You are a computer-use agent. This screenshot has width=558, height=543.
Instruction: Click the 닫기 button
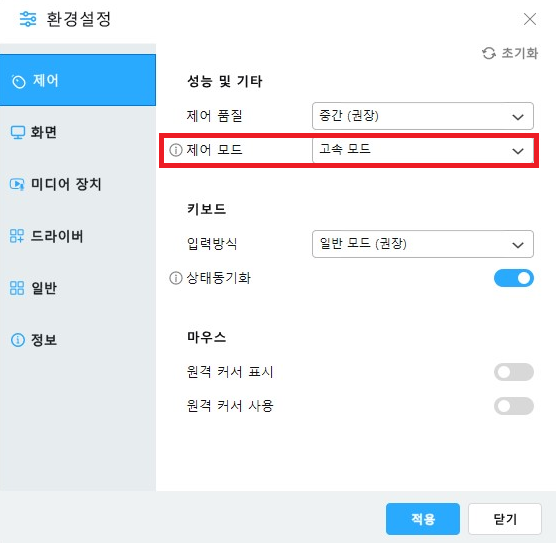[505, 519]
